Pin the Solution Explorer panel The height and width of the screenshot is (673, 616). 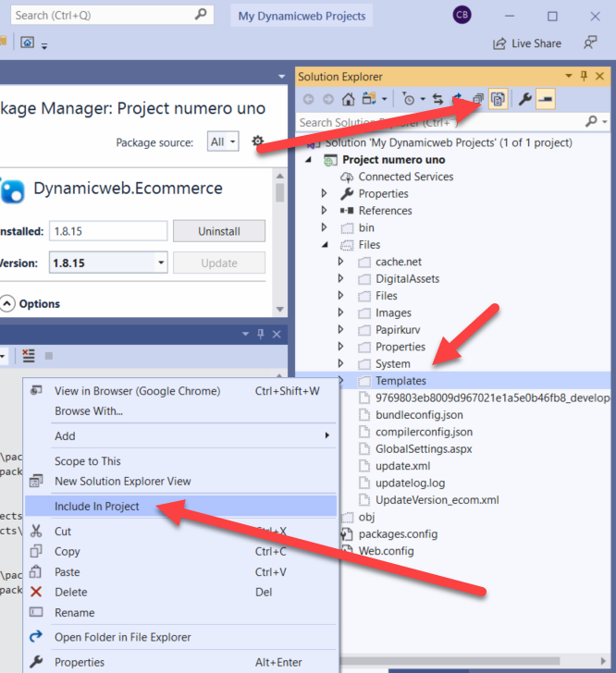[582, 77]
